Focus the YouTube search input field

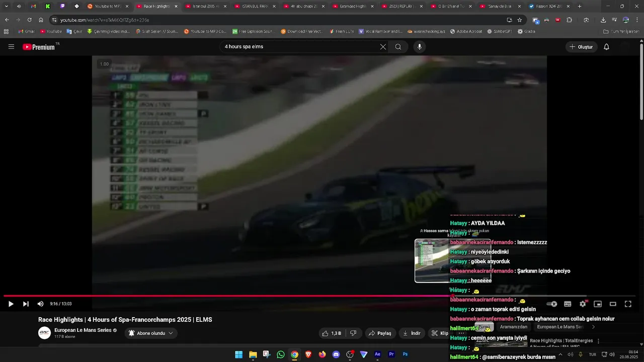tap(300, 47)
